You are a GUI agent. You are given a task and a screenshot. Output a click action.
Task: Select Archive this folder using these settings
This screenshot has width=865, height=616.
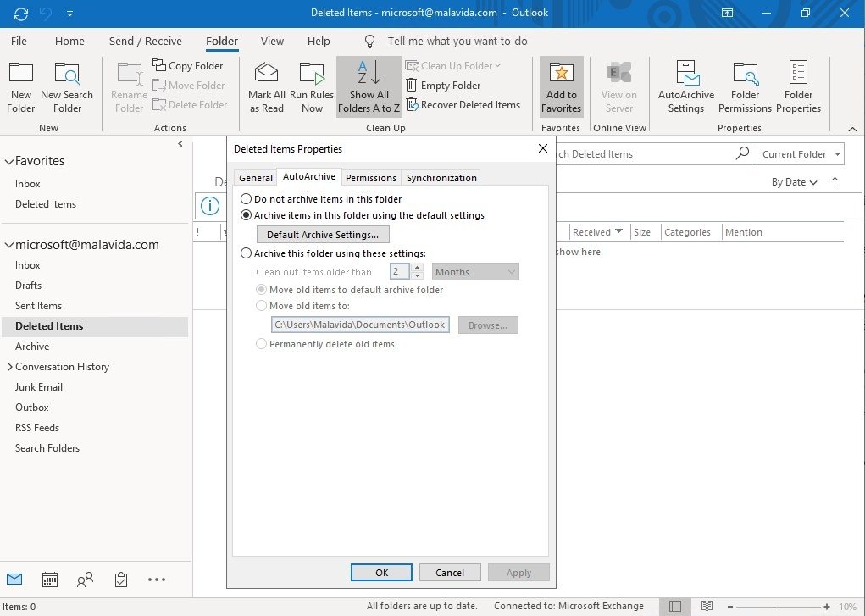pos(333,253)
